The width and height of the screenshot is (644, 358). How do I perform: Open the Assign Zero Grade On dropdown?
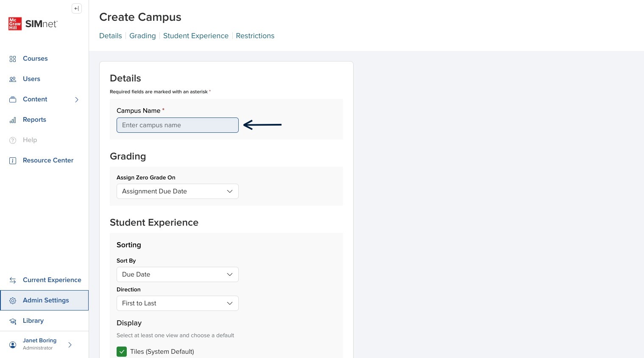[178, 191]
